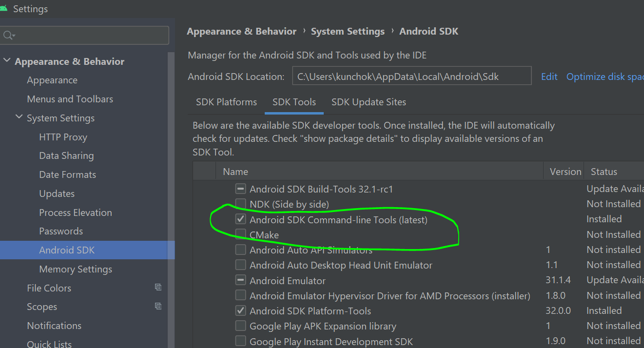Viewport: 644px width, 348px height.
Task: Select Passwords settings item
Action: (x=61, y=231)
